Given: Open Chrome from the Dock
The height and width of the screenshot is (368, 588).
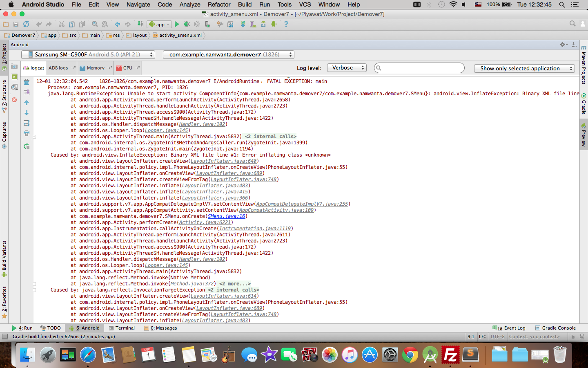Looking at the screenshot, I should (410, 355).
